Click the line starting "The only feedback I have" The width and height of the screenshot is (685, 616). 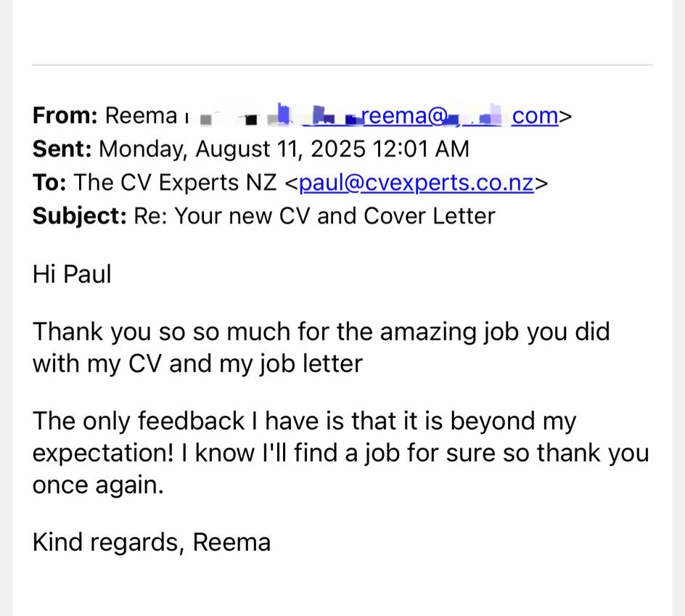tap(305, 422)
